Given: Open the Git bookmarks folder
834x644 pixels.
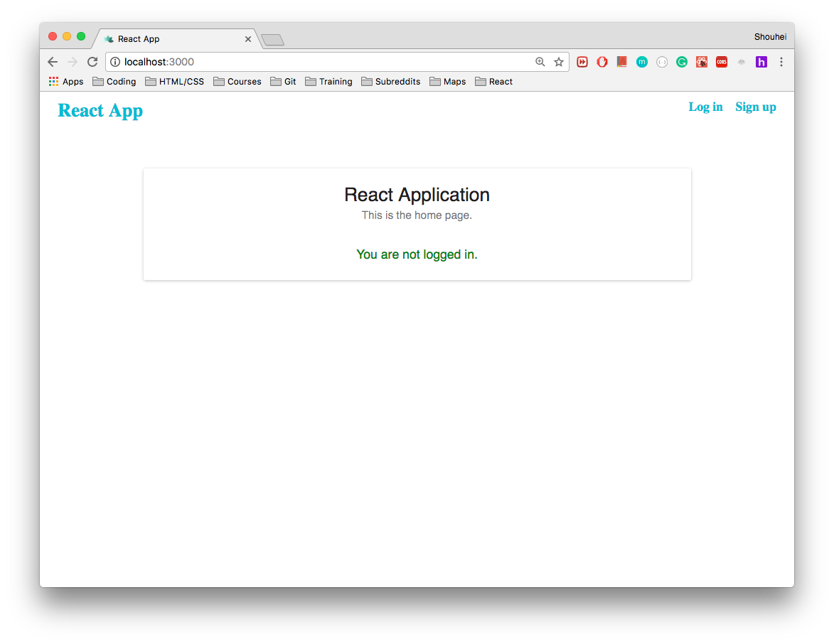Looking at the screenshot, I should point(283,81).
